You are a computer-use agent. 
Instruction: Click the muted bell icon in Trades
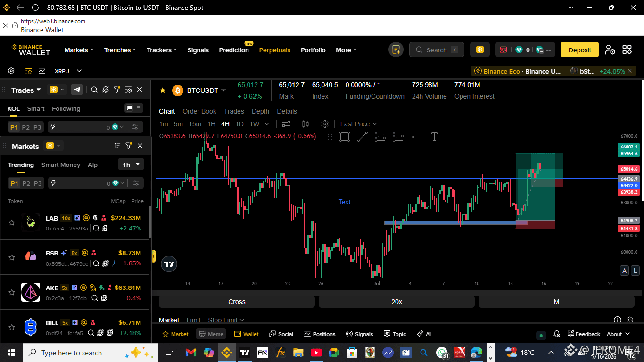click(106, 90)
